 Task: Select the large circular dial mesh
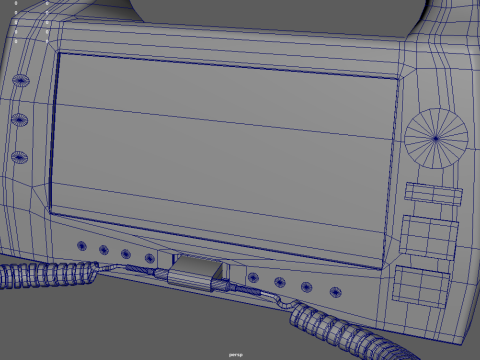coord(436,138)
